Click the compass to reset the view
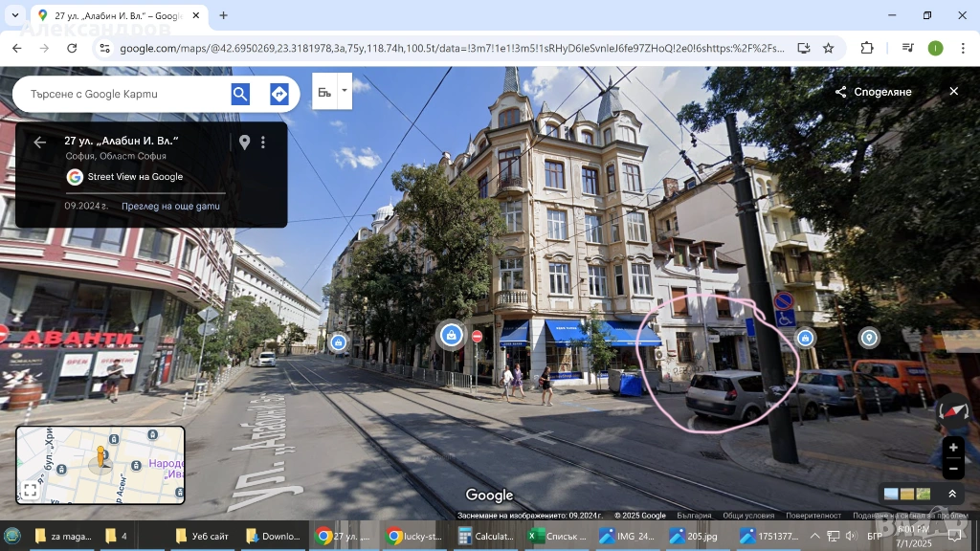The image size is (980, 551). coord(953,411)
